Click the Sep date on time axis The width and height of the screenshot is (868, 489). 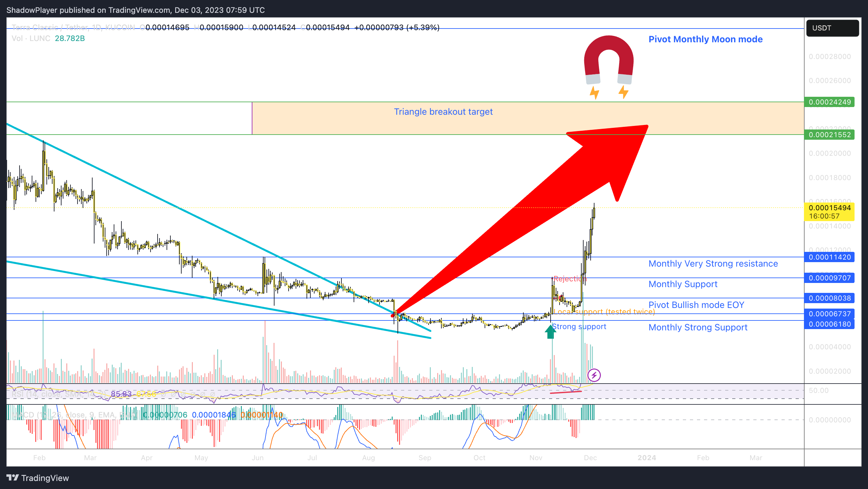click(425, 458)
